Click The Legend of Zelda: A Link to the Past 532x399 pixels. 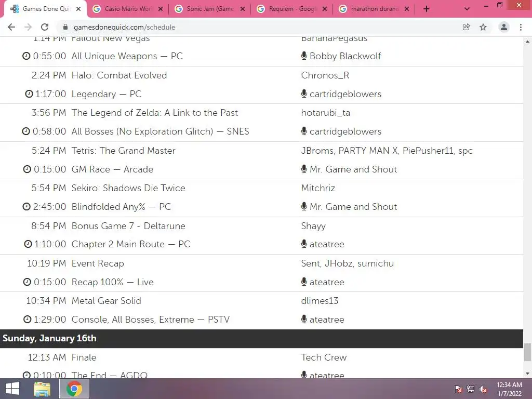click(x=155, y=113)
